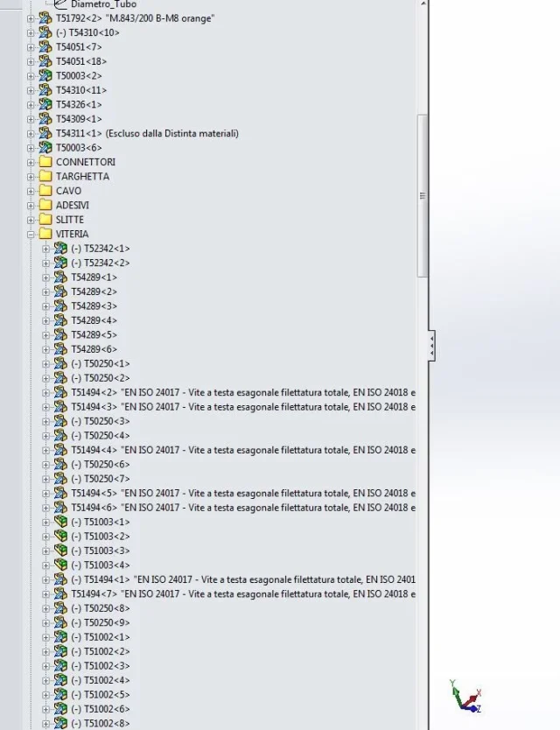Collapse the VITERIA folder
Image resolution: width=560 pixels, height=730 pixels.
(x=31, y=235)
